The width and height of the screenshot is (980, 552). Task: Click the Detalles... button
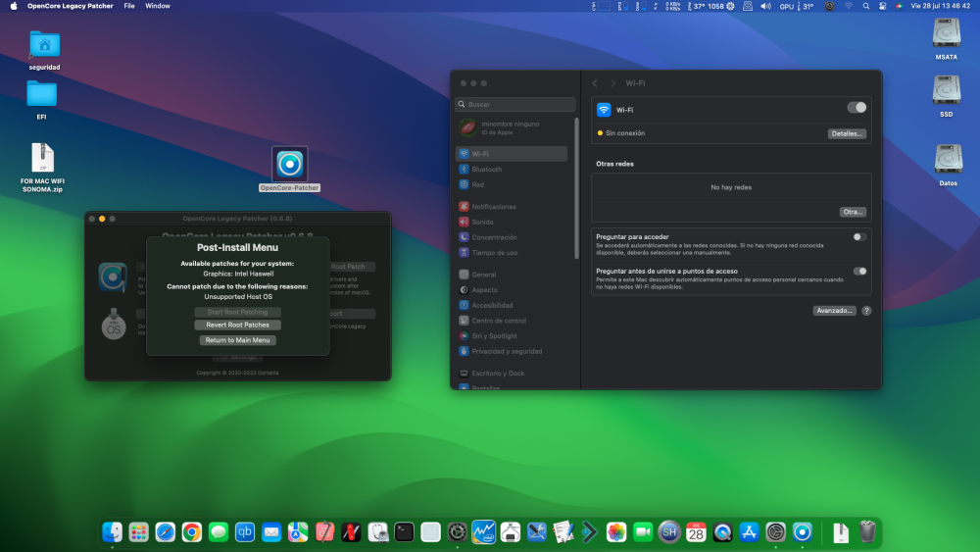[847, 133]
